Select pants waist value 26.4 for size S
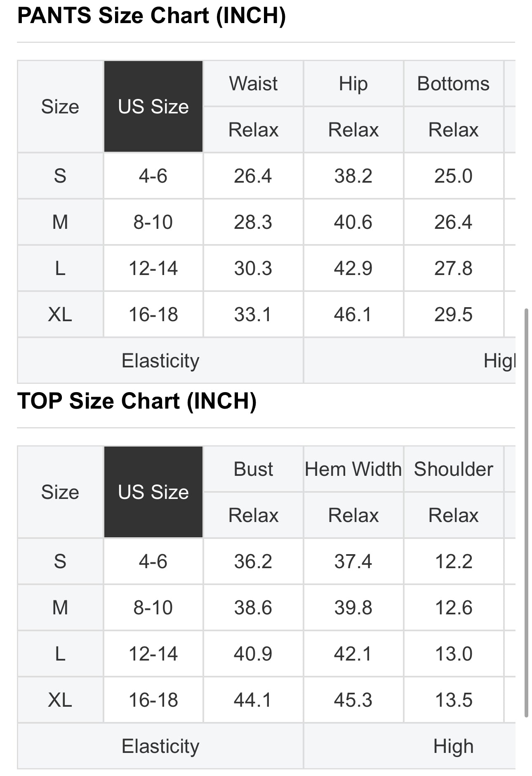Image resolution: width=532 pixels, height=776 pixels. (x=253, y=176)
